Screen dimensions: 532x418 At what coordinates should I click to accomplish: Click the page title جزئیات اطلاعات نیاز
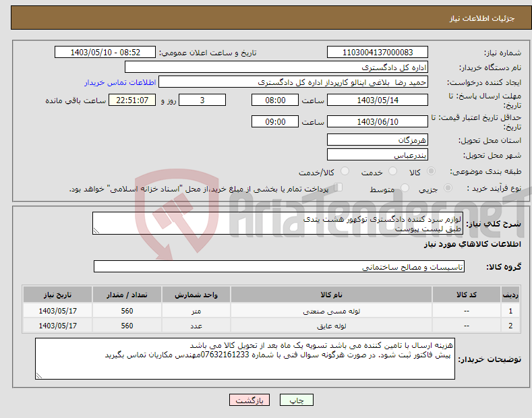[482, 18]
